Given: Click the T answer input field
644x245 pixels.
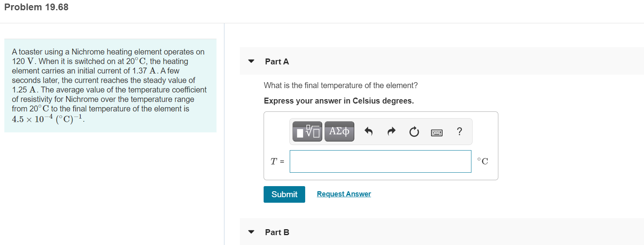Looking at the screenshot, I should (x=380, y=161).
